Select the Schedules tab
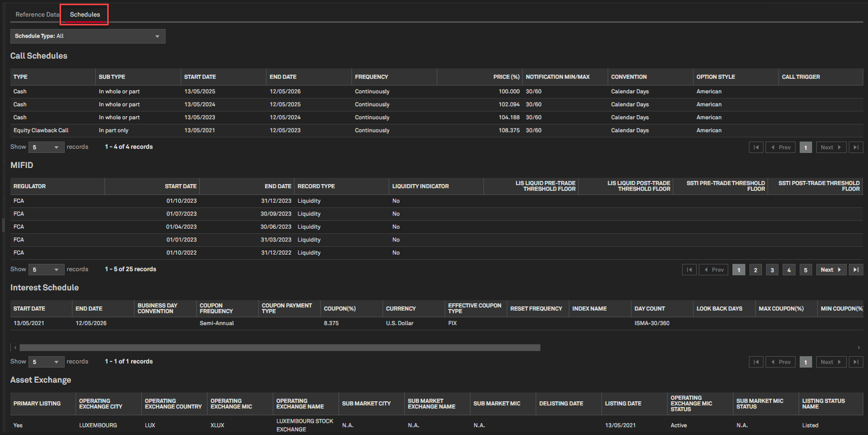868x435 pixels. tap(85, 15)
